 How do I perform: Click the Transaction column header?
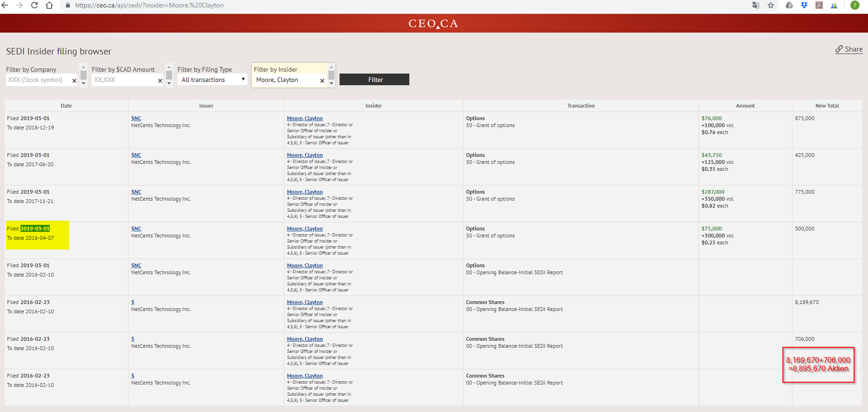(581, 106)
